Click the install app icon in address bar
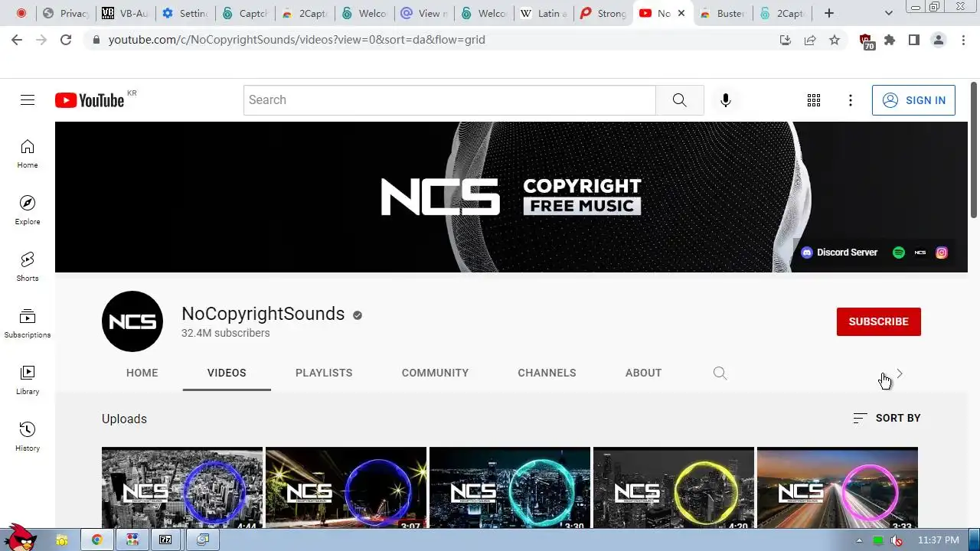Viewport: 980px width, 551px height. pyautogui.click(x=786, y=40)
